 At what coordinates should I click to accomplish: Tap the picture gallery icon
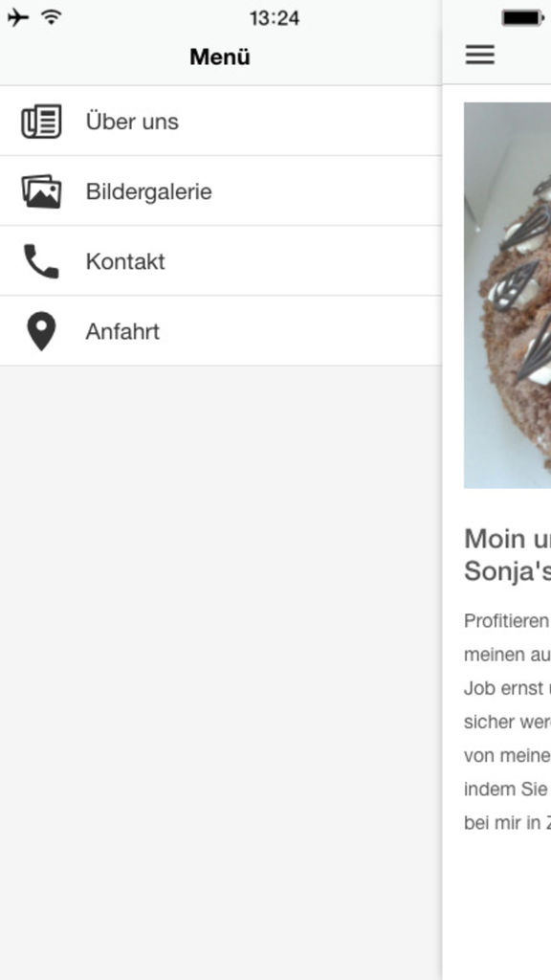(x=41, y=191)
